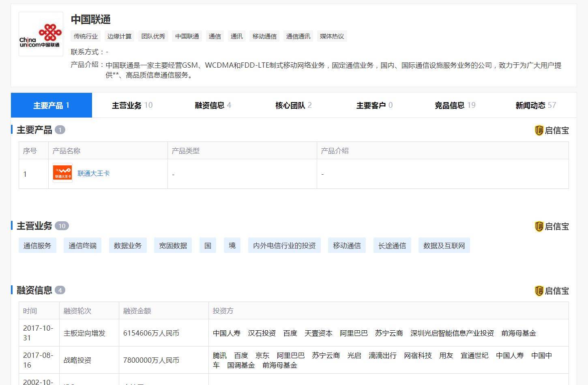Click the 融资信息 section heading
588x385 pixels.
coord(34,291)
